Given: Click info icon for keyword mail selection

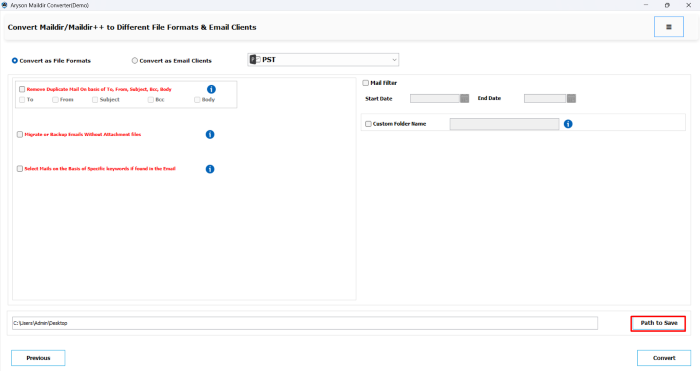Looking at the screenshot, I should (210, 169).
